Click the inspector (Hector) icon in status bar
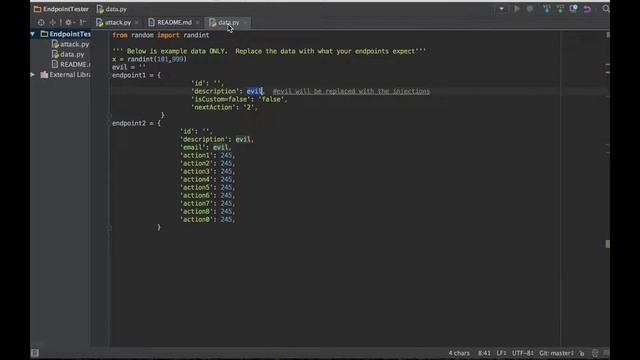This screenshot has width=640, height=360. point(595,353)
